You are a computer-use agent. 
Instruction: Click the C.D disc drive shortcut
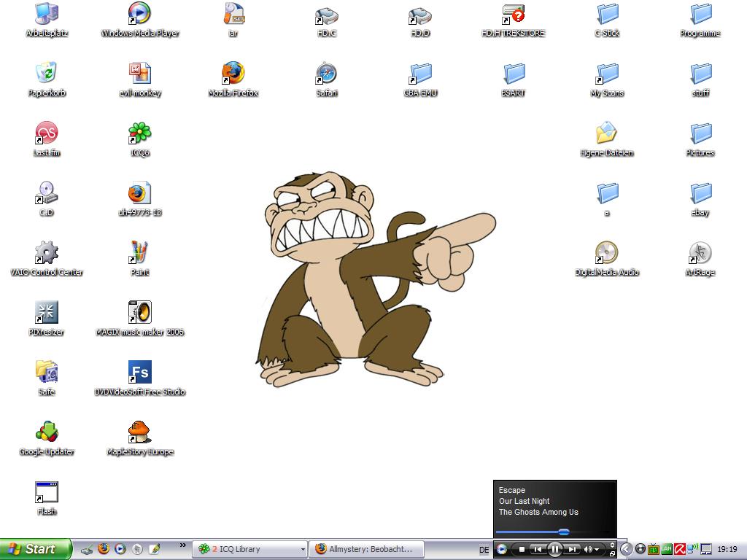(x=47, y=200)
